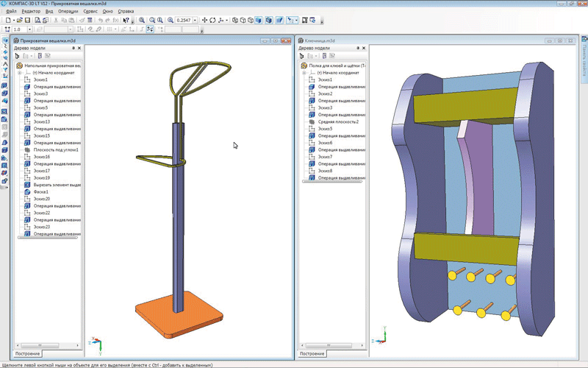Select the Pan view tool
588x368 pixels.
pos(204,20)
